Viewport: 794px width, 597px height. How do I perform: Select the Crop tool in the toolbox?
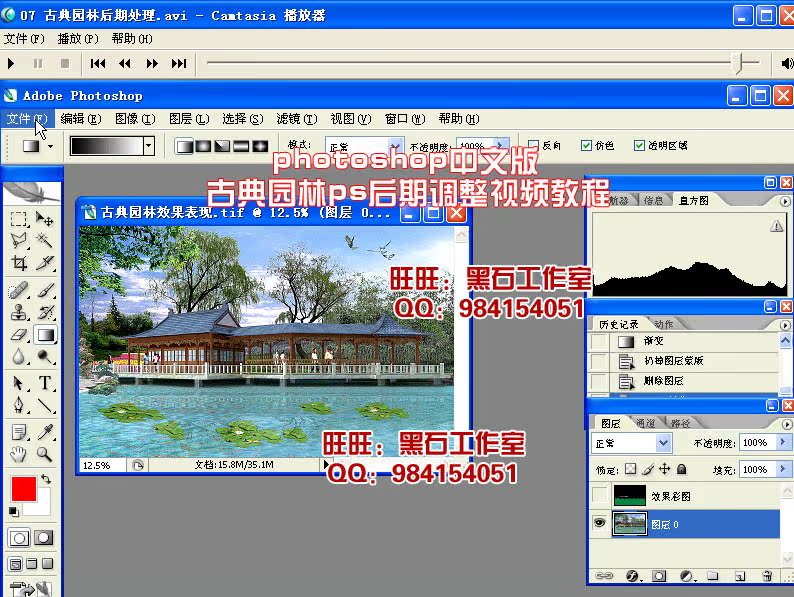19,264
